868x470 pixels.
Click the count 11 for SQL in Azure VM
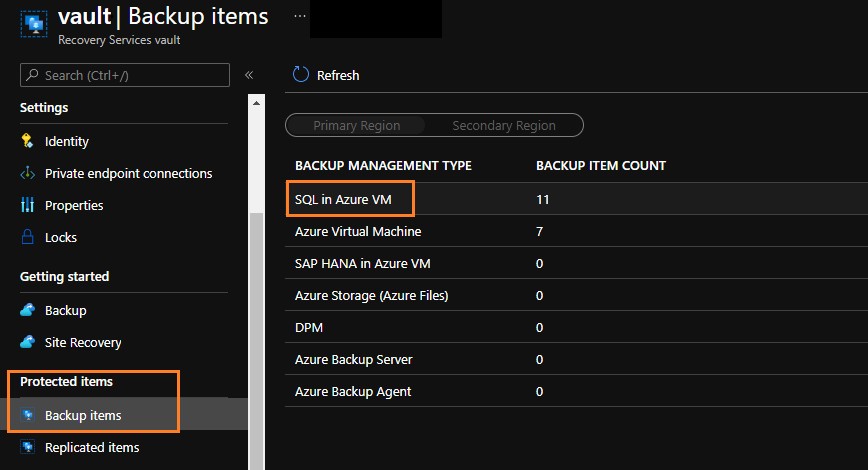(x=542, y=199)
